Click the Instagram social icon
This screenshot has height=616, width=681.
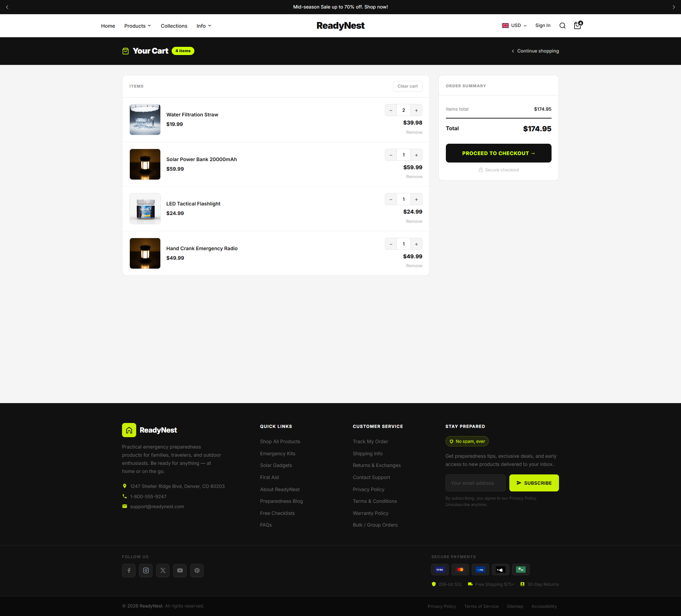pos(146,571)
